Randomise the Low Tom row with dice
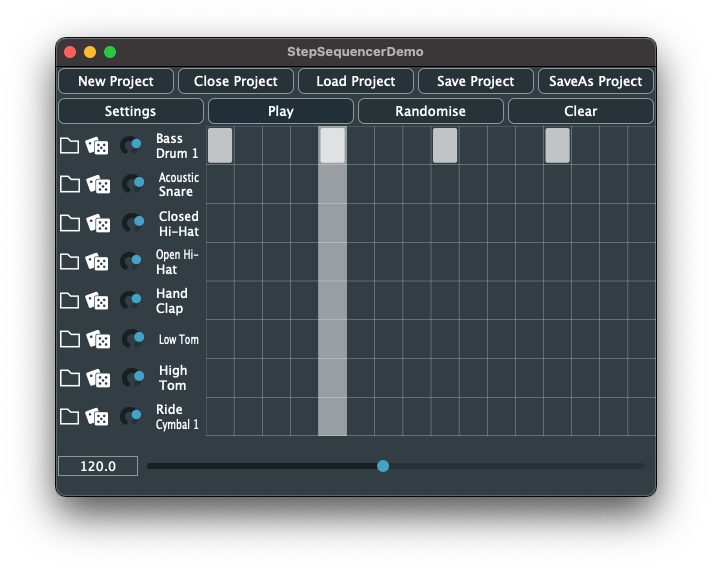Viewport: 712px width, 570px height. point(98,339)
